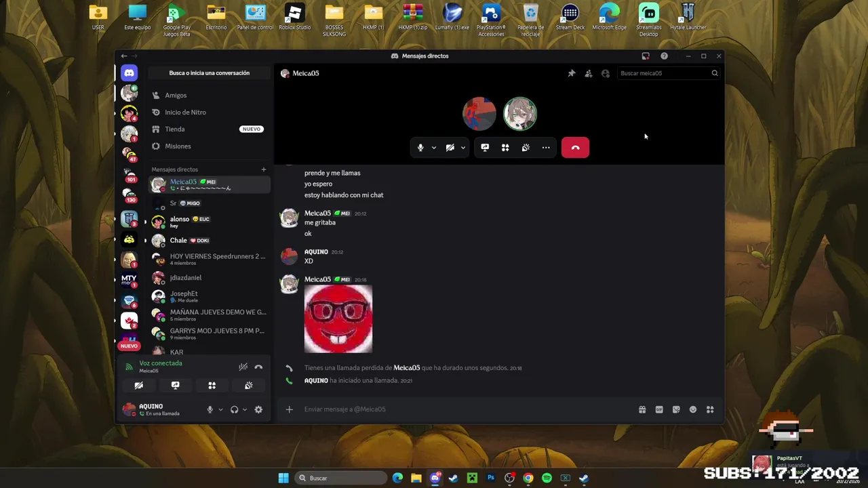The height and width of the screenshot is (488, 868).
Task: Start activity from voice connected panel
Action: (x=212, y=386)
